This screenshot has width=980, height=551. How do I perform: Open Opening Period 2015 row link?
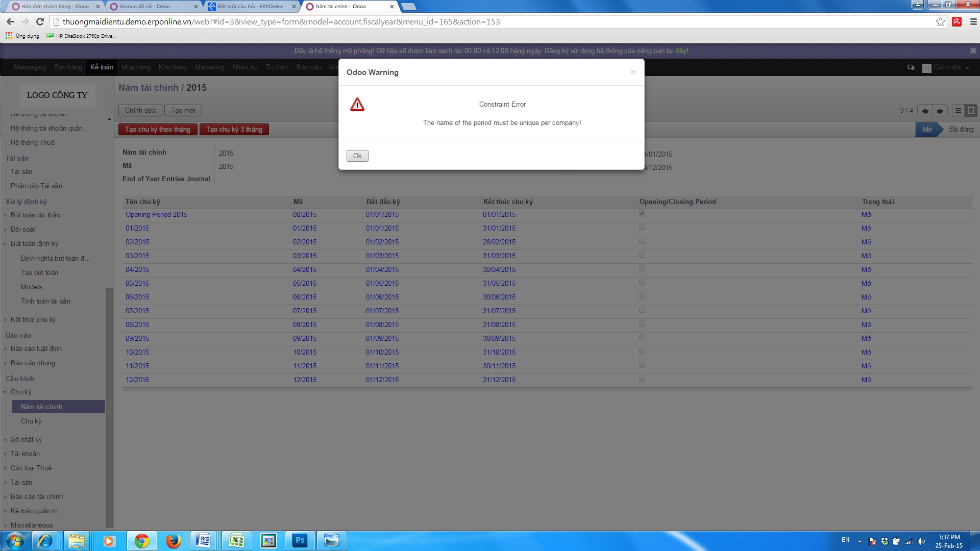point(156,214)
